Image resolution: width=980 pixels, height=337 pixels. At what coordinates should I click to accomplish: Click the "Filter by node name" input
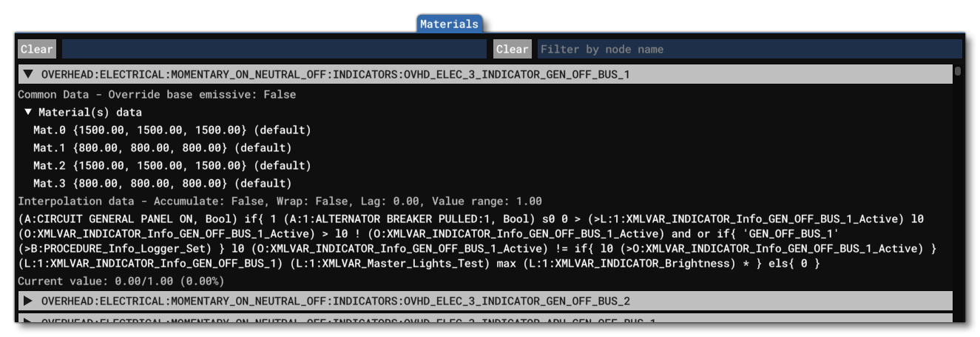(748, 49)
